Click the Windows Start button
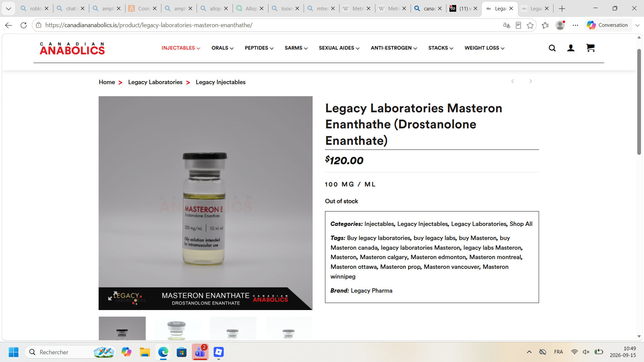Image resolution: width=644 pixels, height=362 pixels. click(13, 352)
